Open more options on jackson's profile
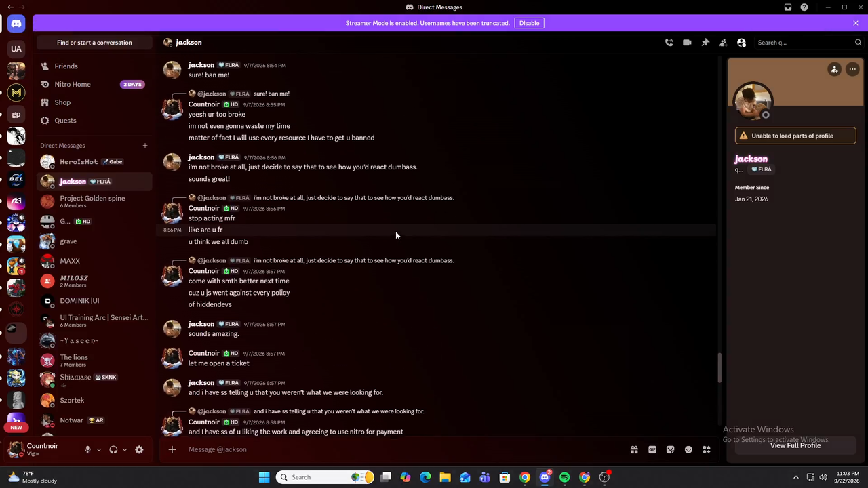 852,69
